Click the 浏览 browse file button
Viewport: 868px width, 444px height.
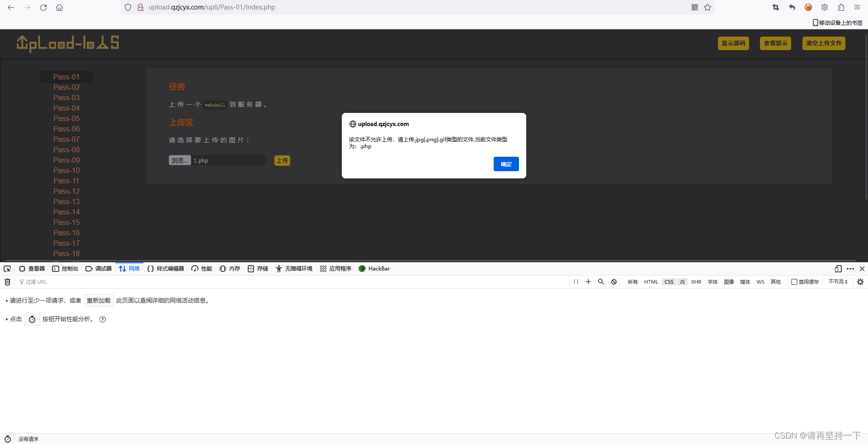[x=180, y=160]
